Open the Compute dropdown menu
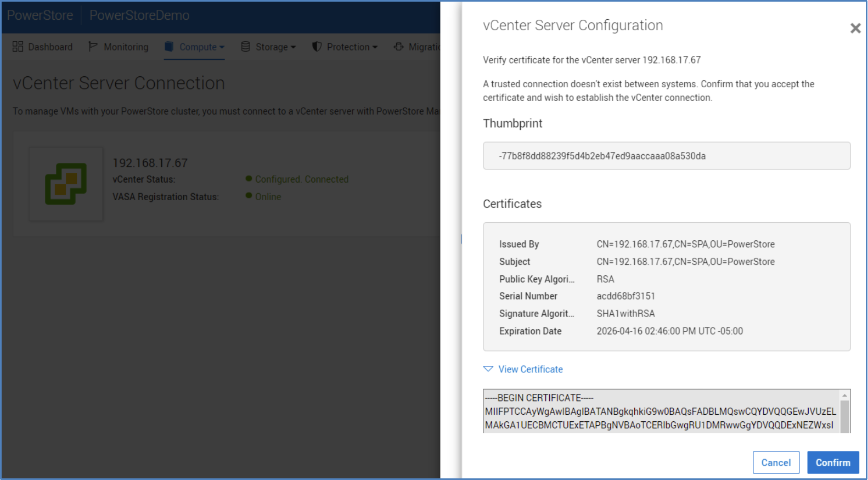The image size is (868, 480). click(195, 47)
